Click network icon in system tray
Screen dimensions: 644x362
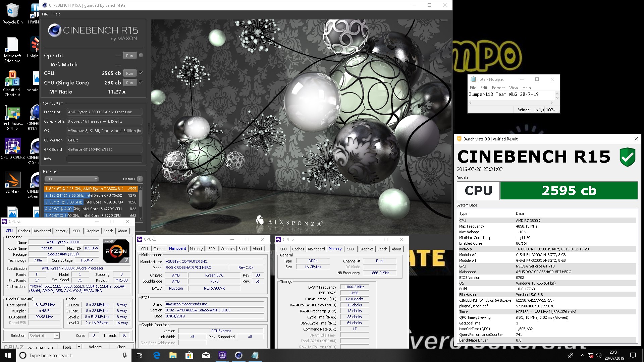(591, 355)
